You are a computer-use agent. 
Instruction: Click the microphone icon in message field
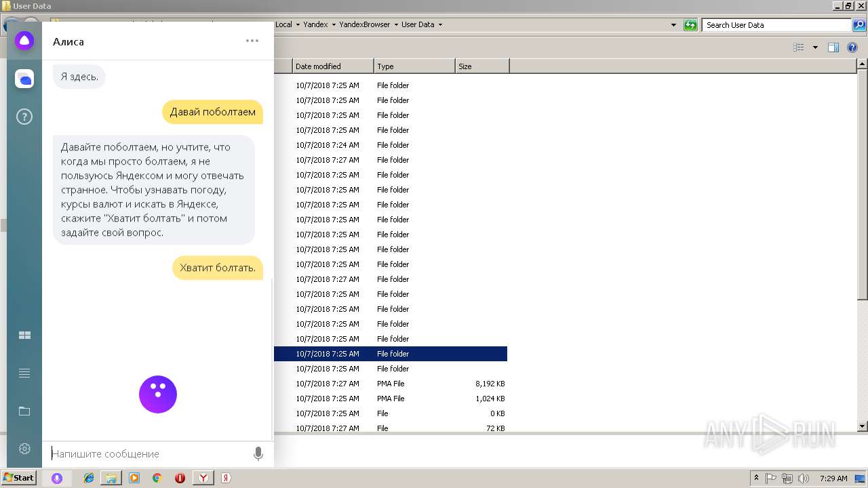pyautogui.click(x=258, y=454)
